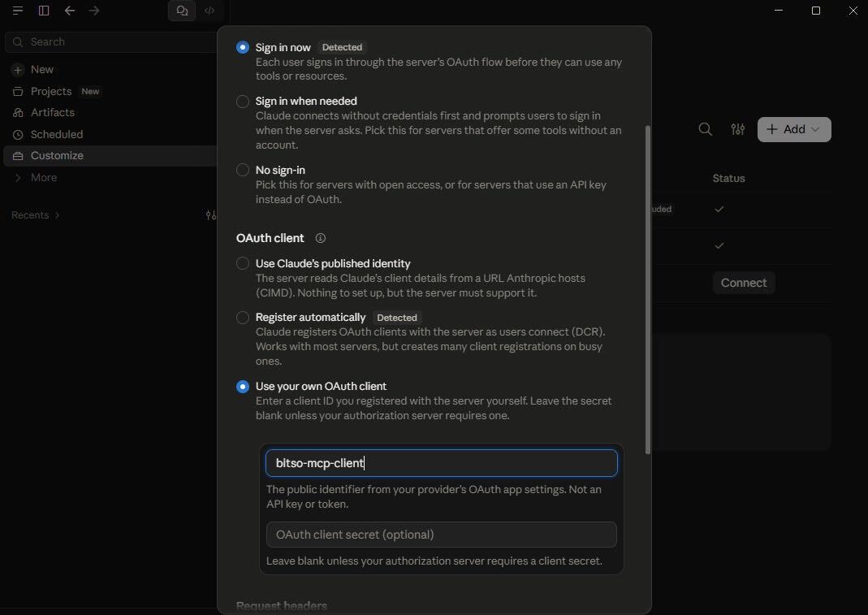868x615 pixels.
Task: Click the Customize briefcase icon
Action: [18, 156]
